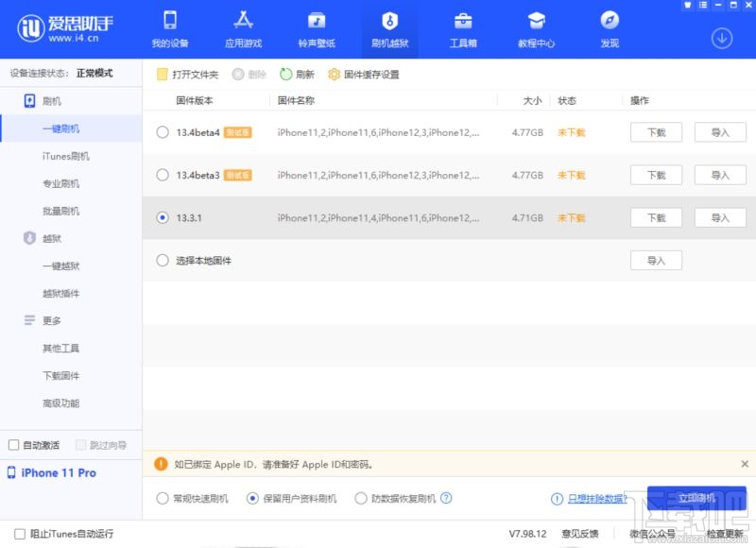756x548 pixels.
Task: Open the 我的设备 (My Devices) section
Action: click(168, 28)
